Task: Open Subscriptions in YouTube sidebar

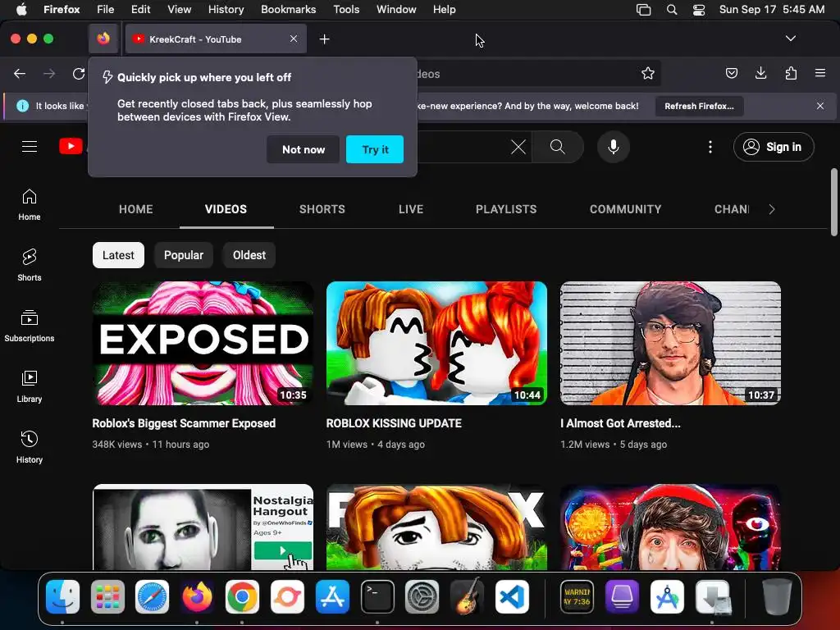Action: point(30,326)
